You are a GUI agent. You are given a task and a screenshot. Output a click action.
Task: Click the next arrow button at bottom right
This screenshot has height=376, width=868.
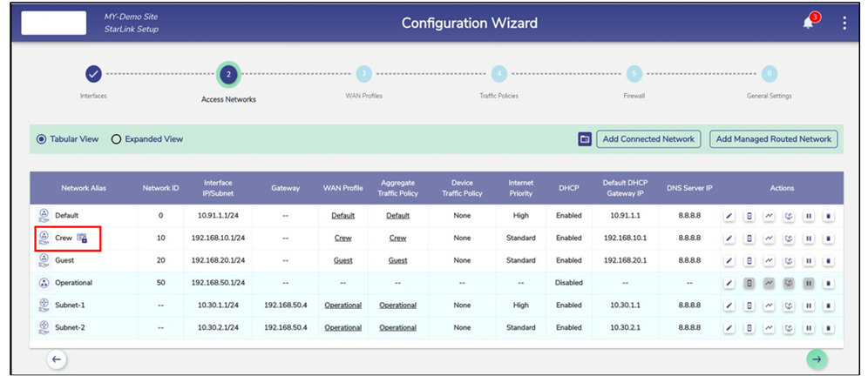(817, 359)
